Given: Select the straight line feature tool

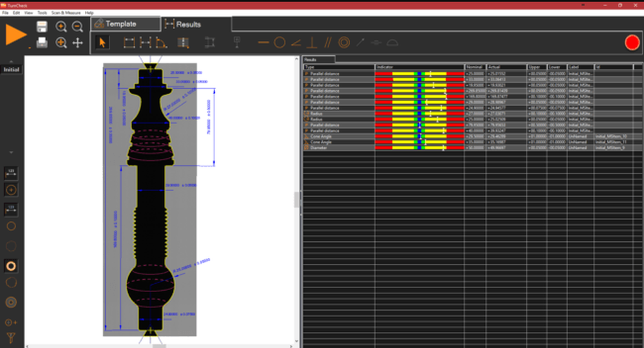Looking at the screenshot, I should click(263, 42).
